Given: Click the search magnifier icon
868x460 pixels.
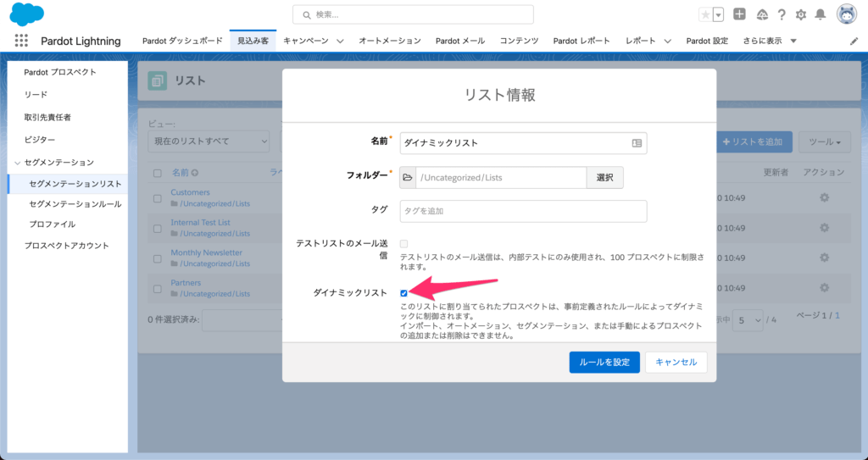Looking at the screenshot, I should point(307,15).
